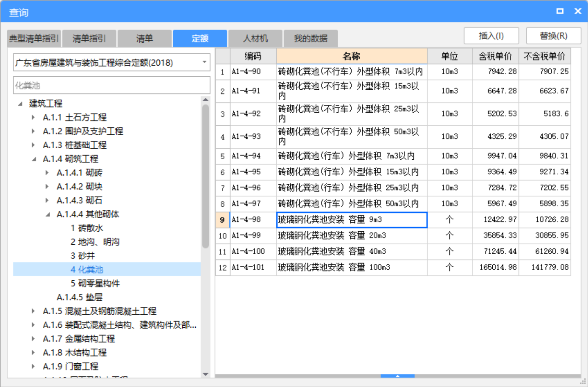Expand A.1.4.2 砌块 node
The width and height of the screenshot is (588, 387).
tap(47, 187)
